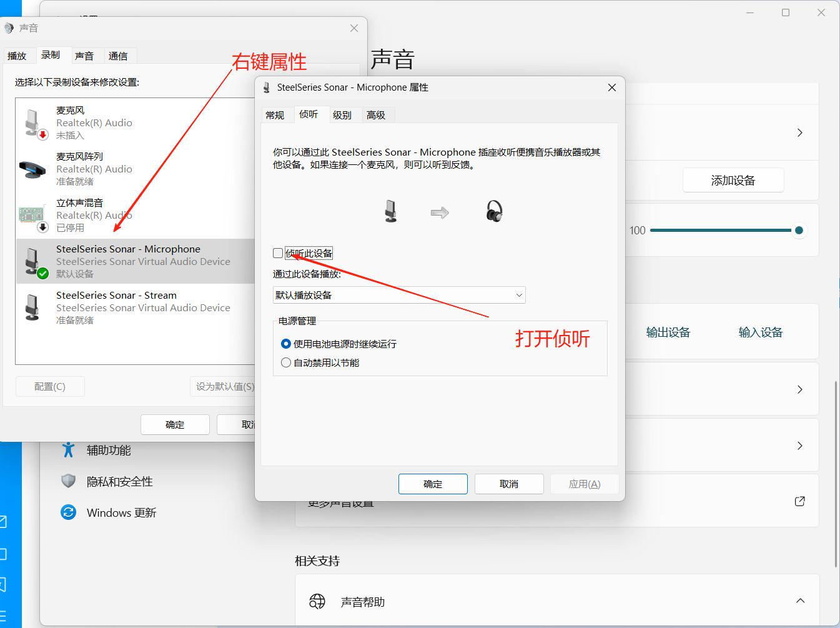Select 自动禁用以节能 radio option
Screen dimensions: 840x628
pos(286,362)
